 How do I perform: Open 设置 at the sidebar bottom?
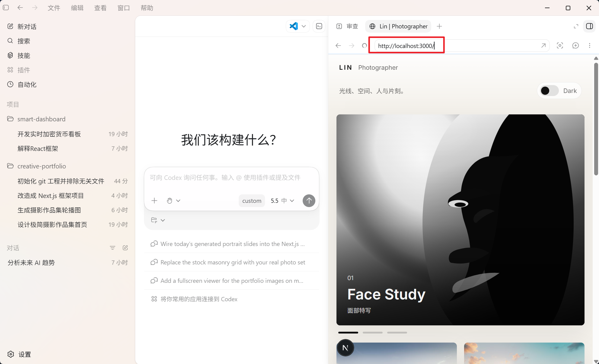tap(19, 354)
